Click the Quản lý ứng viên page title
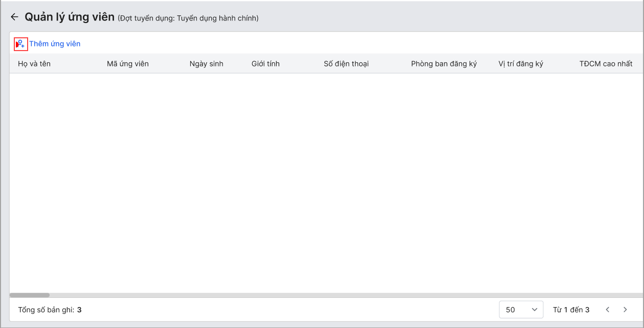The image size is (644, 328). [70, 17]
